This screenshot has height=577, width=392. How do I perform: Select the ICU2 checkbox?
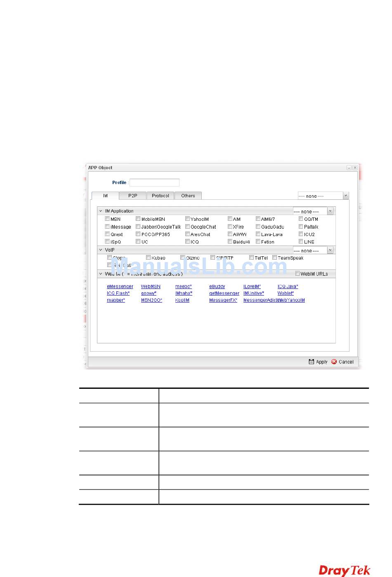pyautogui.click(x=301, y=234)
